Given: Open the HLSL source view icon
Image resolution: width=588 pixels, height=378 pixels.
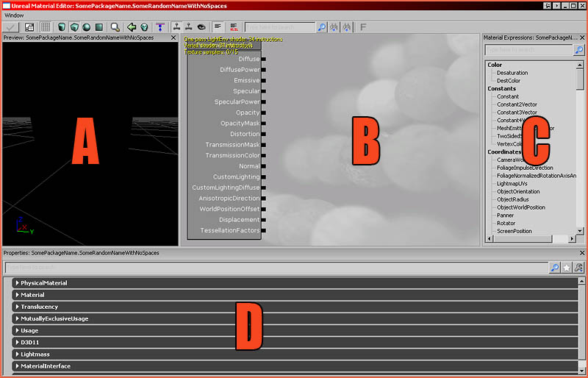Looking at the screenshot, I should (x=234, y=27).
